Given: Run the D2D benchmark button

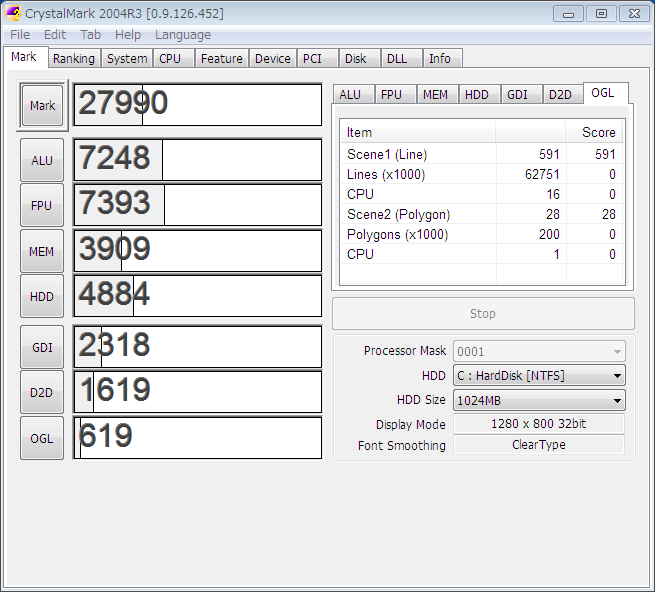Looking at the screenshot, I should point(42,392).
